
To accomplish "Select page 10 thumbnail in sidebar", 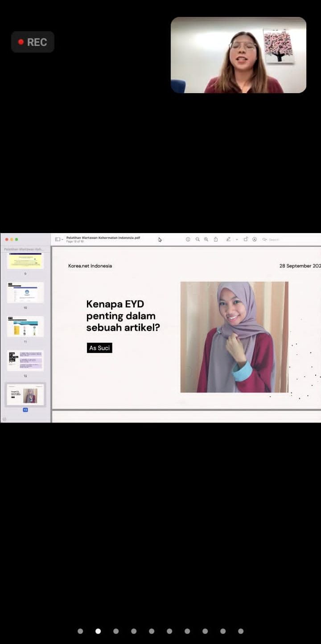I will click(25, 292).
